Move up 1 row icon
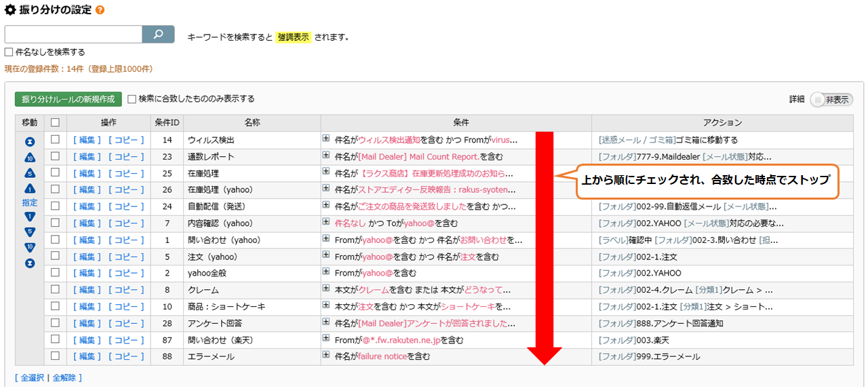868x387 pixels. click(30, 189)
